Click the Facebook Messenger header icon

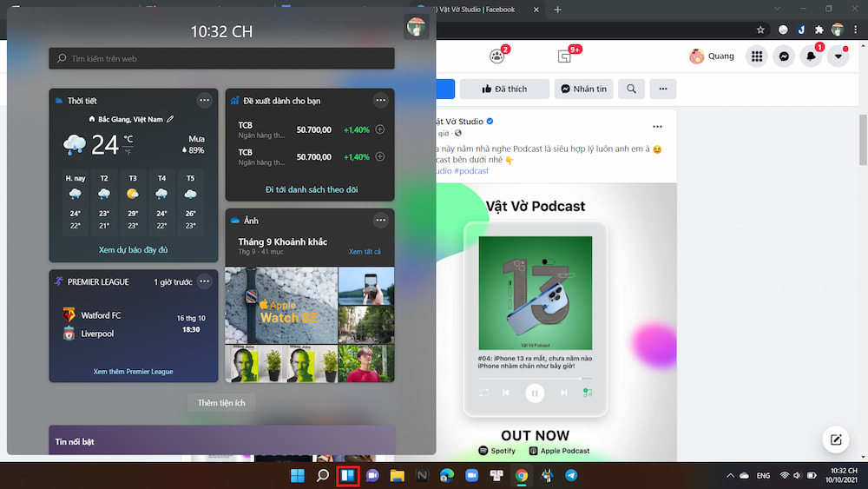click(784, 56)
